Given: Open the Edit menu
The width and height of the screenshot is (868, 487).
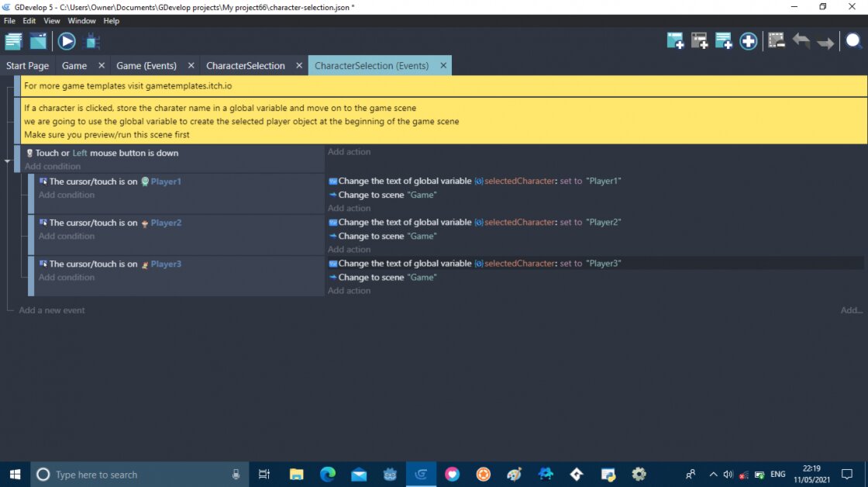Looking at the screenshot, I should 29,21.
